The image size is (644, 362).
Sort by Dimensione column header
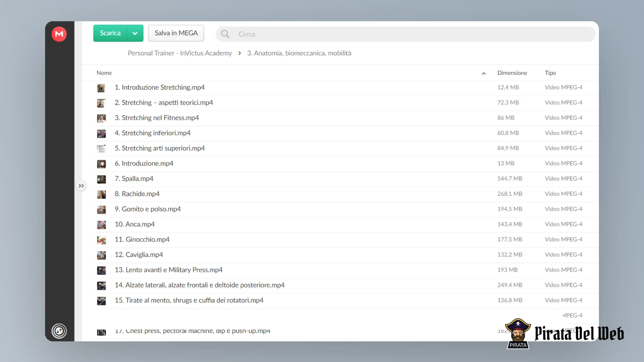click(512, 73)
